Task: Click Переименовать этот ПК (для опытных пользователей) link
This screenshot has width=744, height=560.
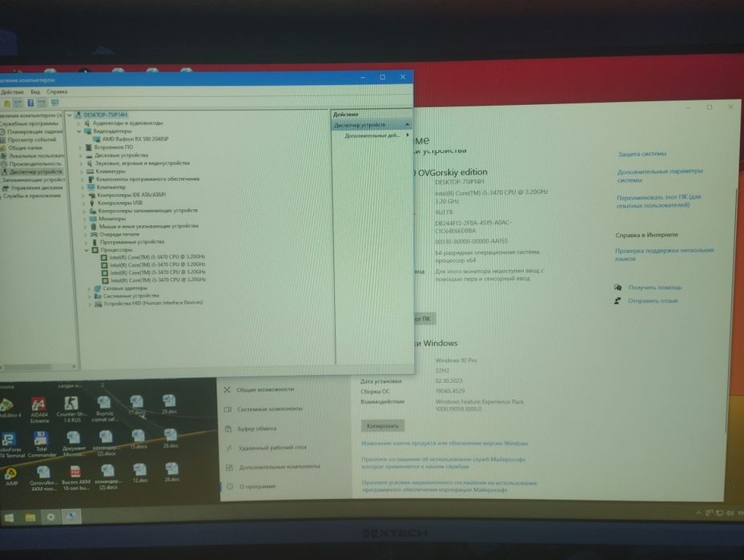Action: pyautogui.click(x=658, y=201)
